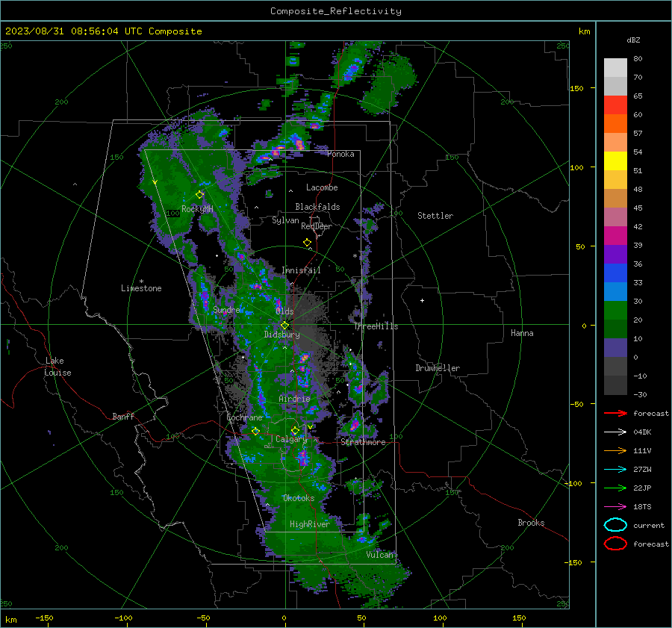Select the Ponoka label on map
672x628 pixels.
pyautogui.click(x=340, y=154)
